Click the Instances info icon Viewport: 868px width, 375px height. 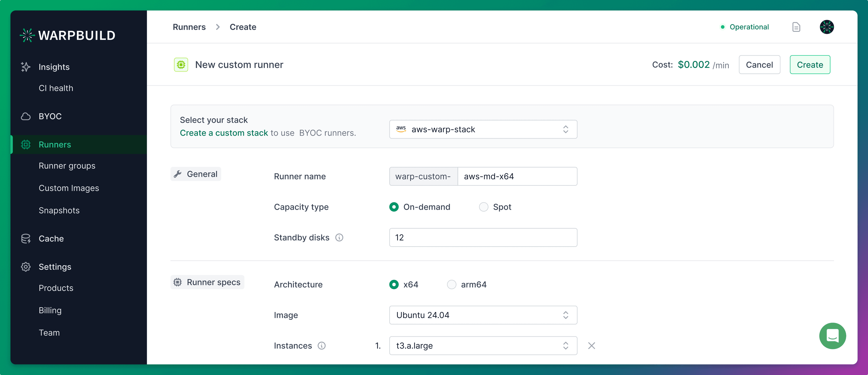321,346
